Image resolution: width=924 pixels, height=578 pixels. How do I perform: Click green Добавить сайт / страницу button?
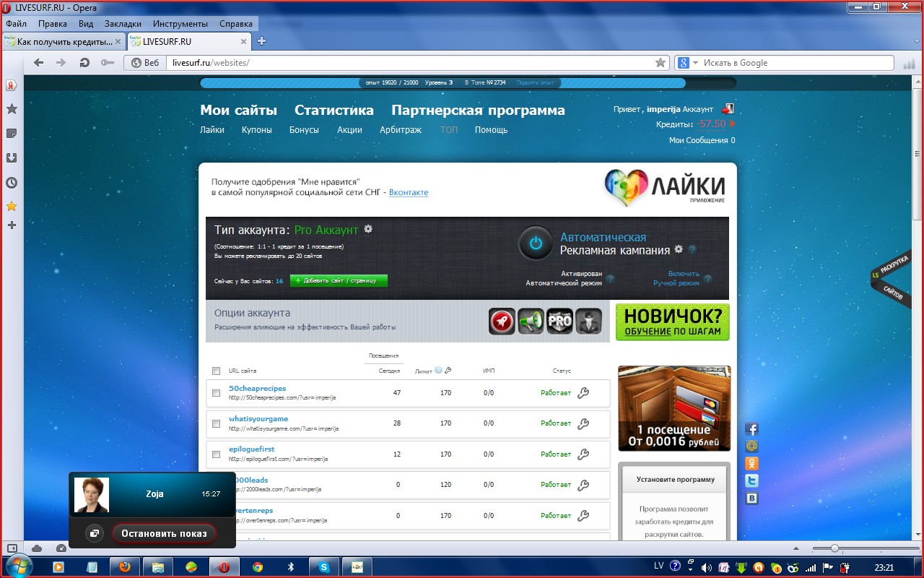[x=339, y=280]
